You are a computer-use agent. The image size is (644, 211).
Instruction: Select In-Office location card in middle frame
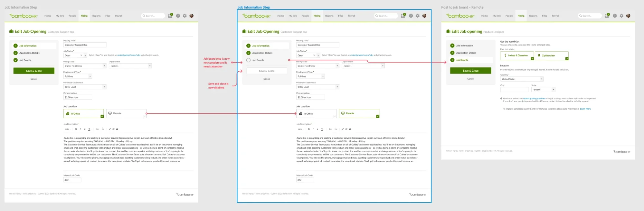point(317,114)
